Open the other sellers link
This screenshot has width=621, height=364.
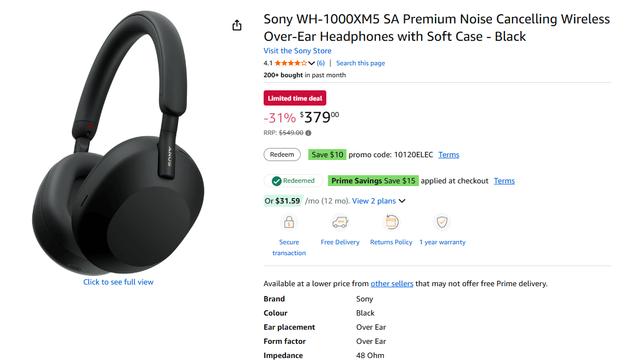(x=392, y=283)
